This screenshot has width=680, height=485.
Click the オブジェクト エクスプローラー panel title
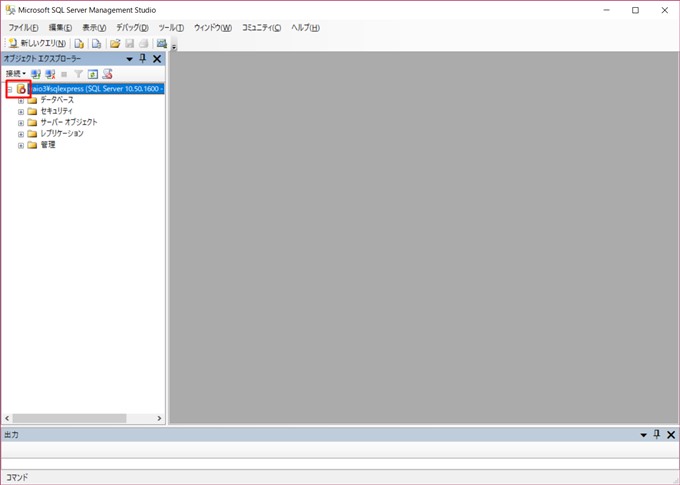tap(42, 59)
